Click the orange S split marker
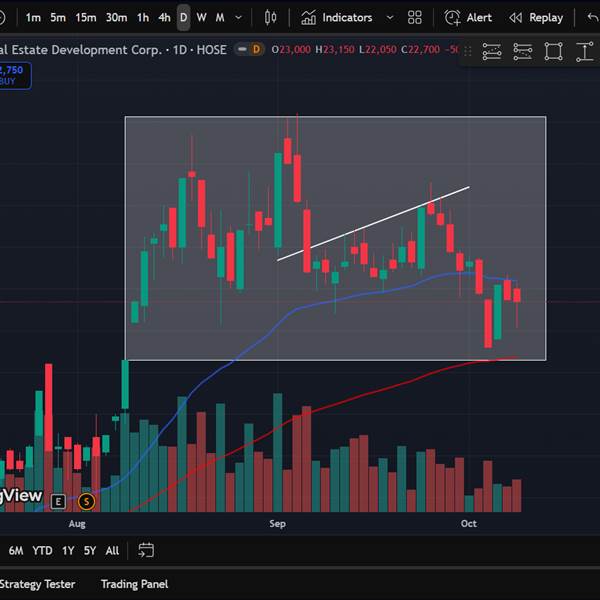Viewport: 600px width, 600px height. (86, 501)
